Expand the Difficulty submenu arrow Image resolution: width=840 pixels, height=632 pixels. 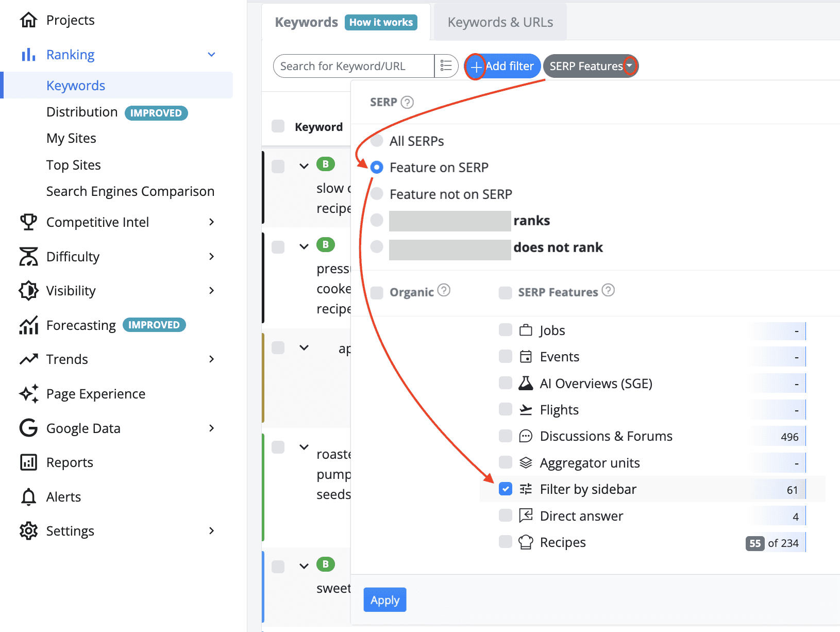click(211, 257)
